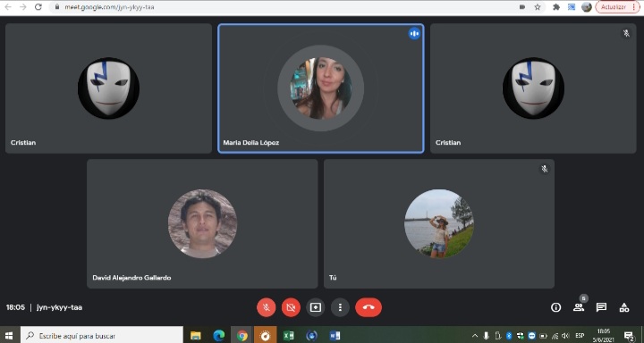The image size is (644, 343).
Task: Click the name label Maria Delia López
Action: click(251, 142)
